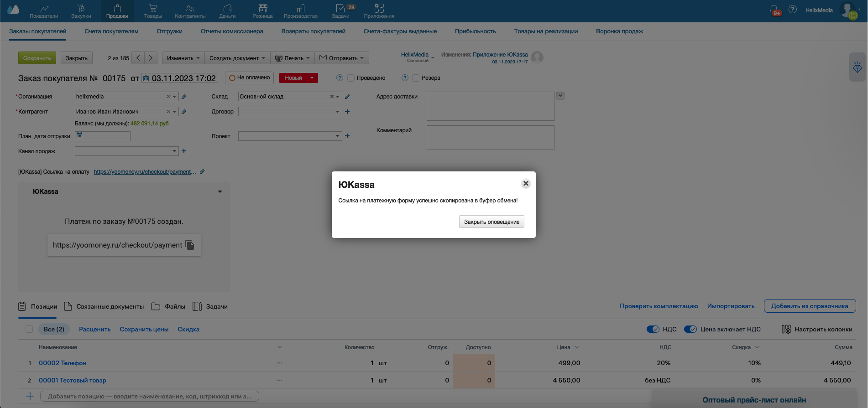
Task: Click the help question mark in top bar
Action: point(793,9)
